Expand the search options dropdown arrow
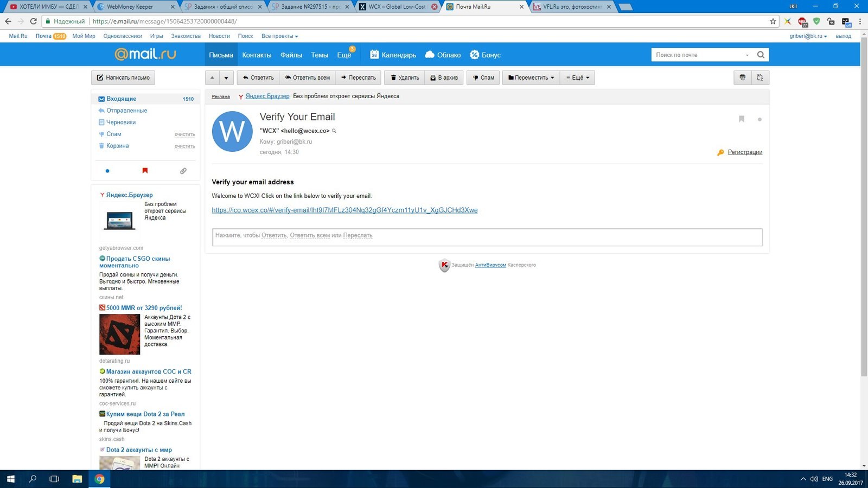 click(x=747, y=55)
